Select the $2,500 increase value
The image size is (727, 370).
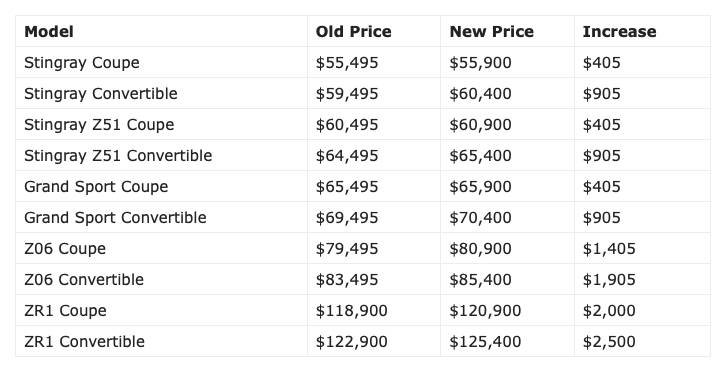click(x=609, y=342)
